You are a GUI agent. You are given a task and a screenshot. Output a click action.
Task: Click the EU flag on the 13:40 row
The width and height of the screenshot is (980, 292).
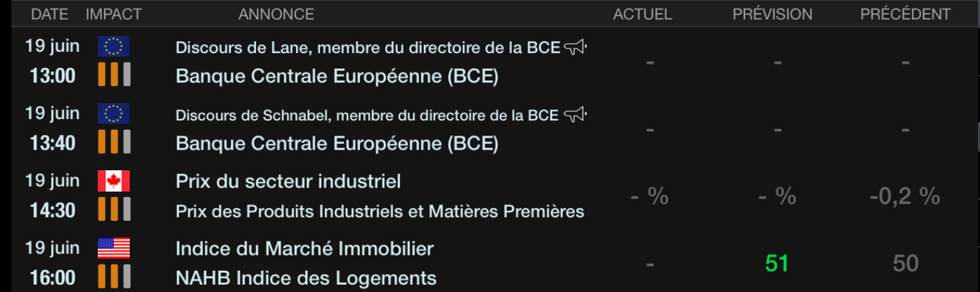(114, 114)
